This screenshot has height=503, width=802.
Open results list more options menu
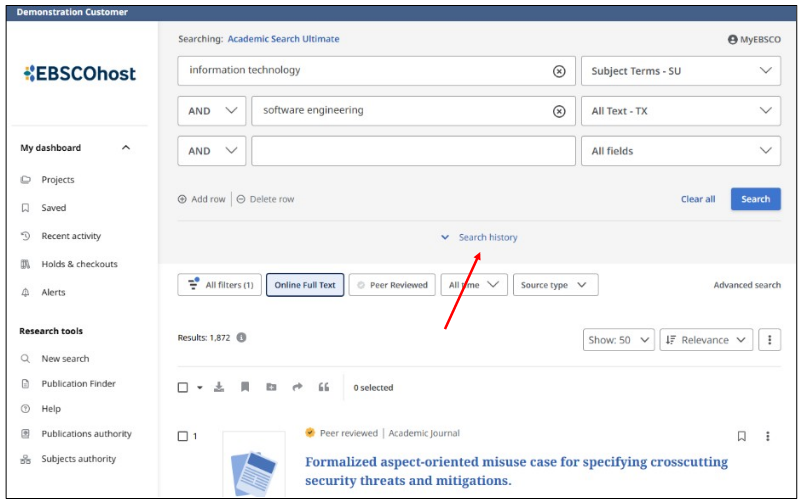[769, 340]
